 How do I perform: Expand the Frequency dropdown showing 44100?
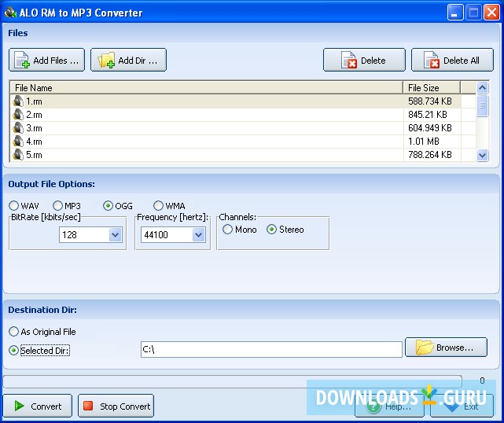click(199, 234)
